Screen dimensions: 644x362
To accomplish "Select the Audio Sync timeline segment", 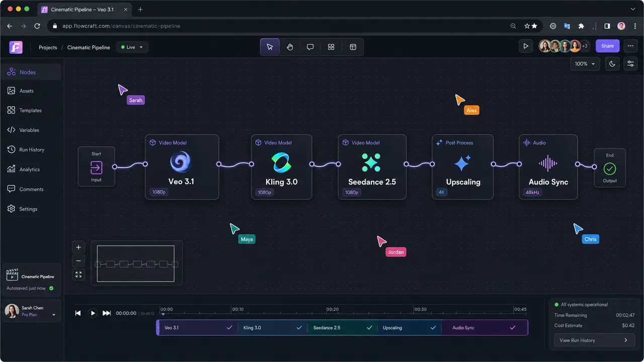I will click(485, 328).
